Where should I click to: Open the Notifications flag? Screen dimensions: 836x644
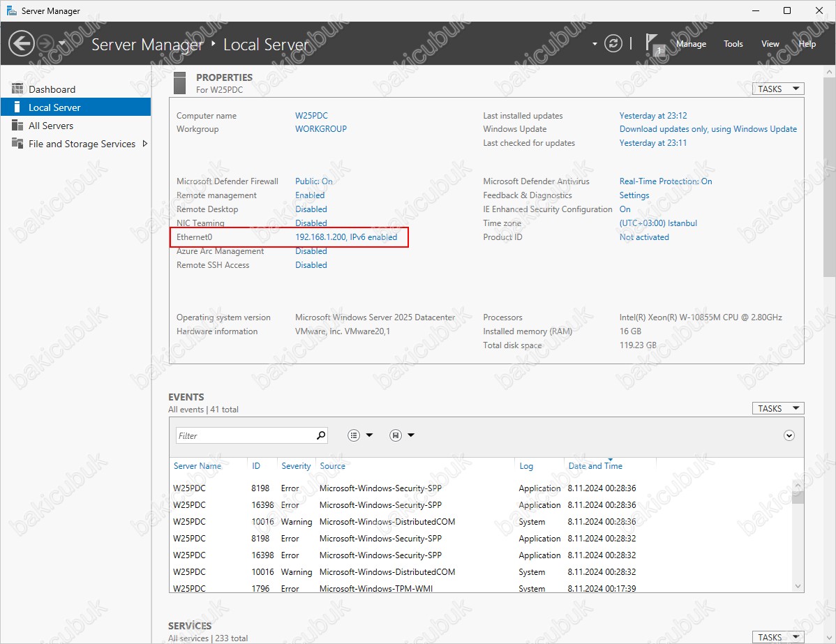pos(654,44)
